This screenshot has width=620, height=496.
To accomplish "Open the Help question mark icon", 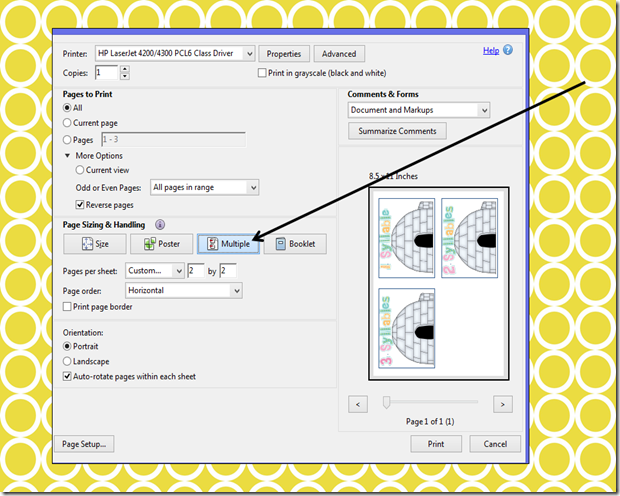I will (508, 50).
